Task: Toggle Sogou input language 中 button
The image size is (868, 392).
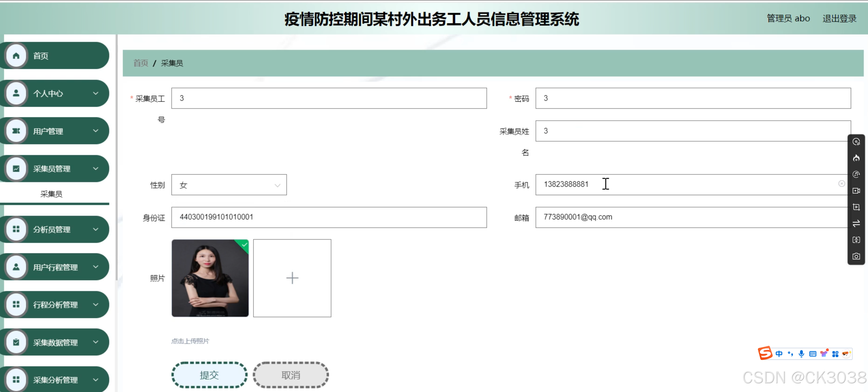Action: point(779,354)
